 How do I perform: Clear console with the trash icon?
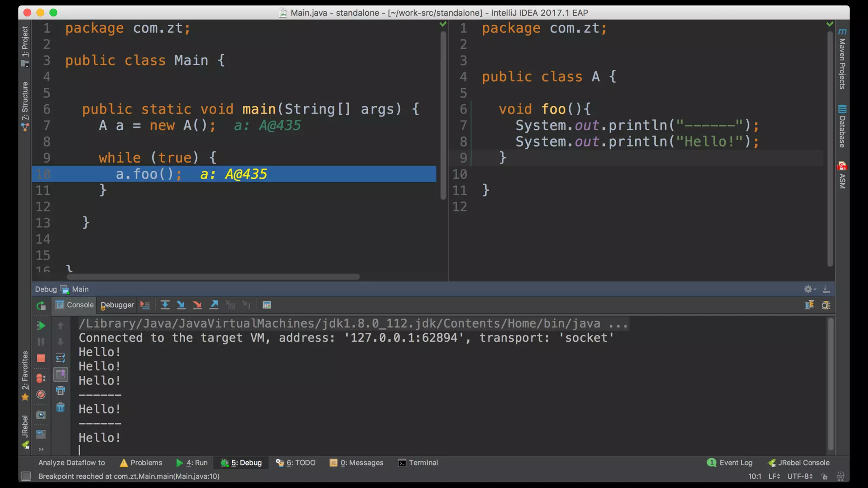(x=61, y=408)
